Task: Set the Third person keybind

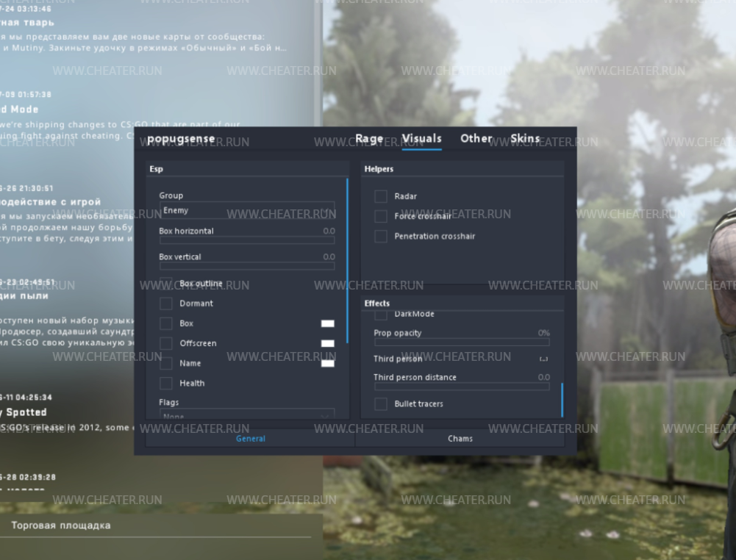Action: [x=543, y=359]
